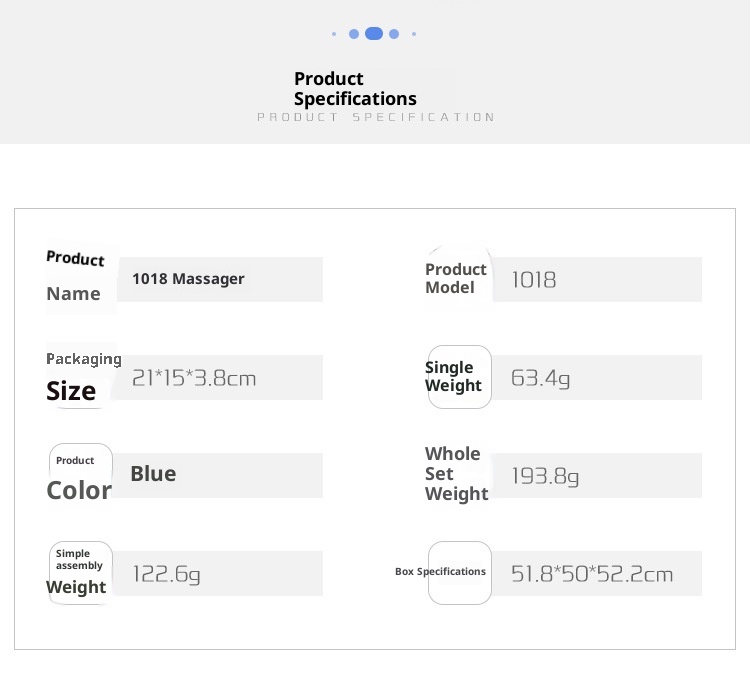The image size is (750, 677).
Task: Click the Product Name label
Action: [x=76, y=278]
